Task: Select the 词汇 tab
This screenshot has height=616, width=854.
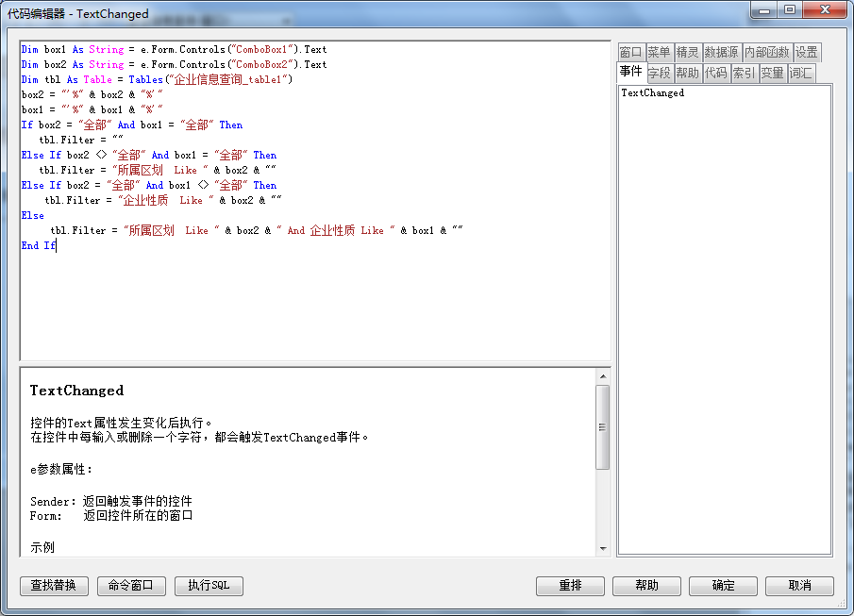Action: pyautogui.click(x=801, y=73)
